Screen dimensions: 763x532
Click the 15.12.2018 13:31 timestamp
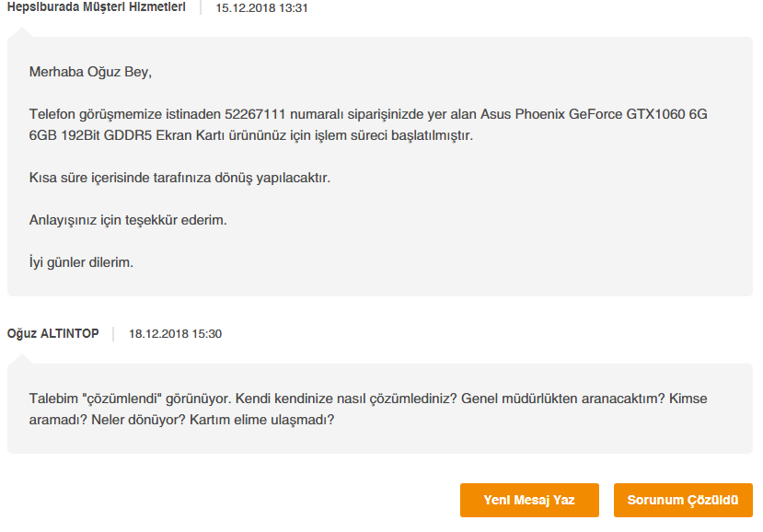click(x=261, y=8)
